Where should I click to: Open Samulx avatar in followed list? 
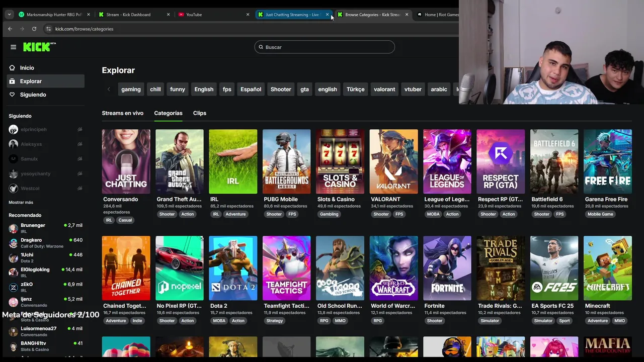click(x=13, y=159)
